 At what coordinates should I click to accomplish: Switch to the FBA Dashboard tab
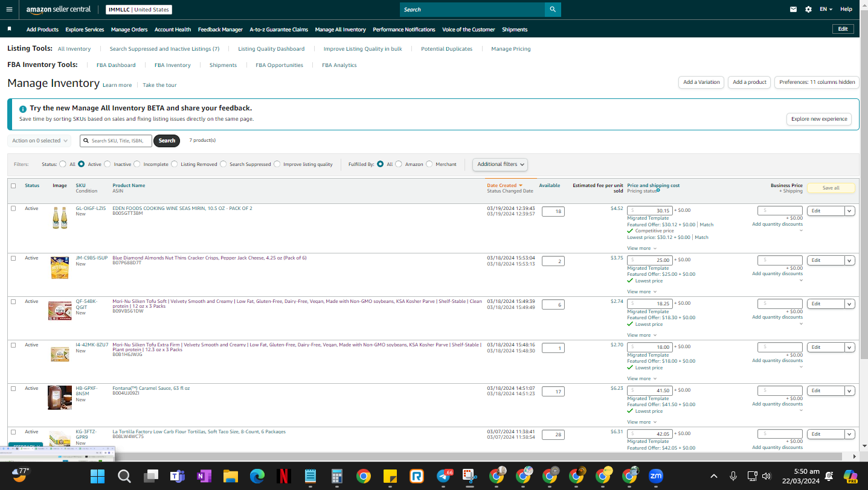point(116,65)
